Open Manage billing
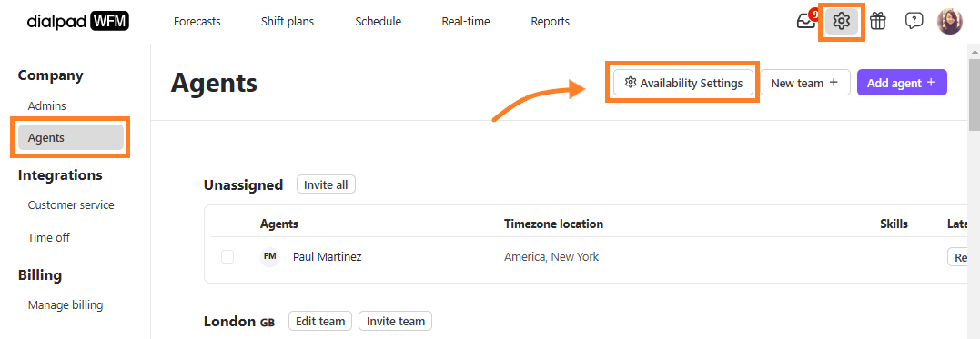980x339 pixels. 66,305
